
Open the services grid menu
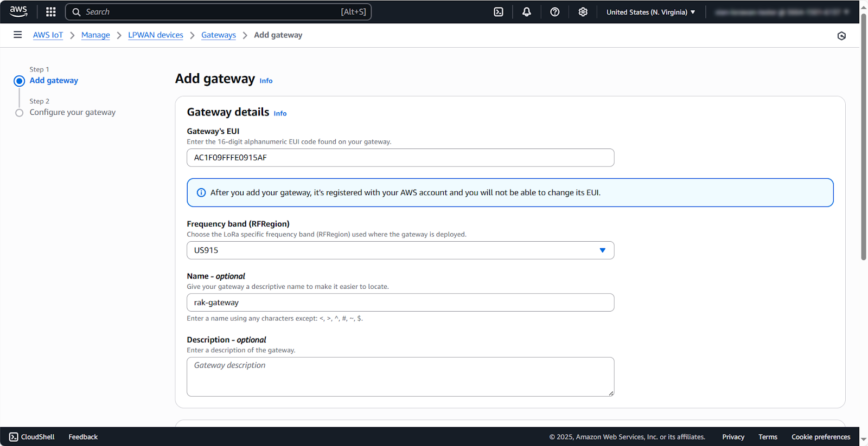pyautogui.click(x=51, y=12)
